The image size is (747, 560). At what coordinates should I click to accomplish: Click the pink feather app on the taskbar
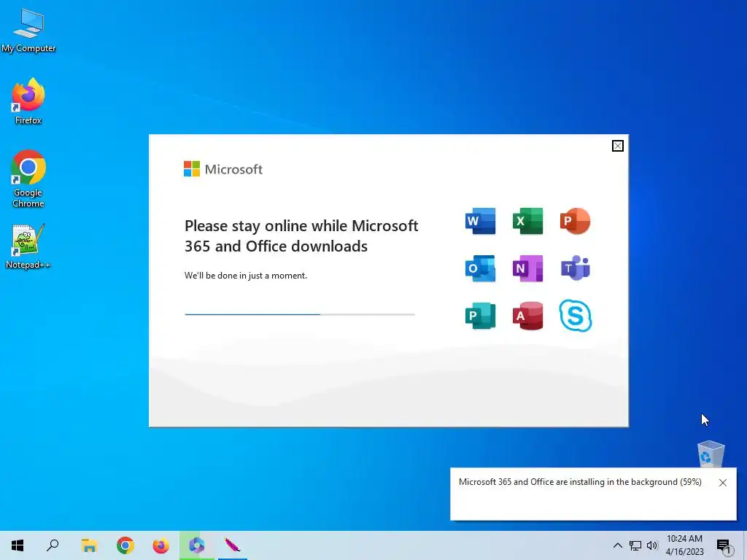233,545
